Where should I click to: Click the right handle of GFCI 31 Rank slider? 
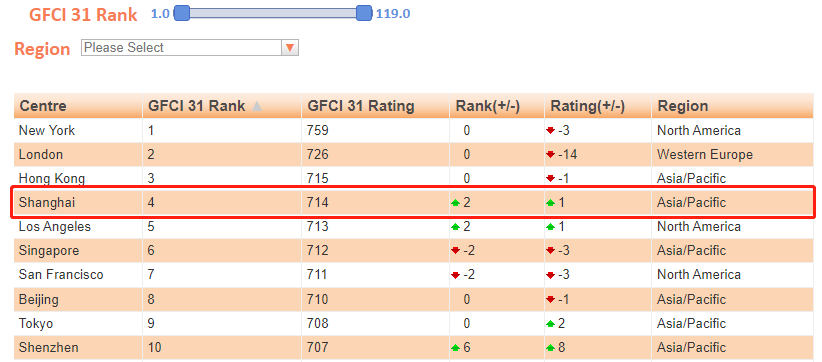coord(364,13)
